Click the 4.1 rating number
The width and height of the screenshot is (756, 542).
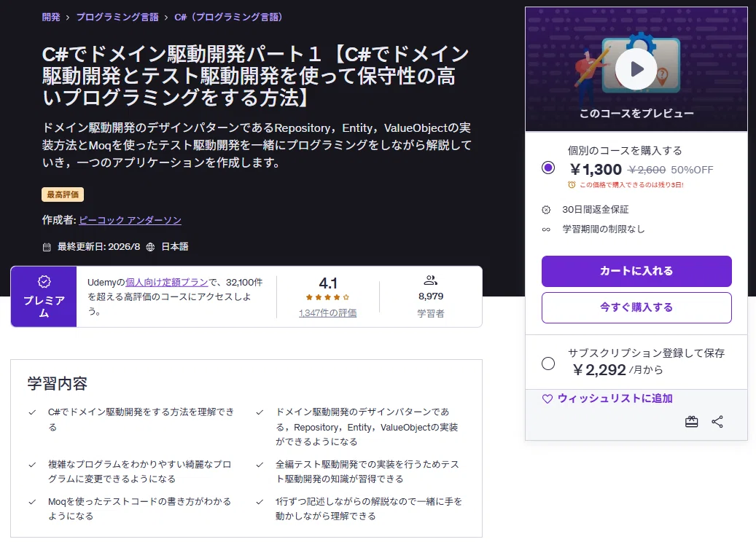click(x=328, y=283)
